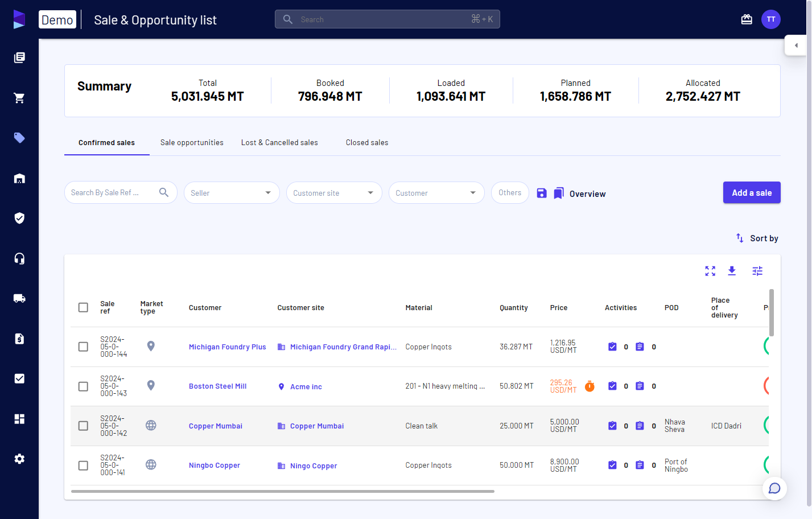Expand the Customer site dropdown filter
The width and height of the screenshot is (812, 519).
[x=334, y=193]
